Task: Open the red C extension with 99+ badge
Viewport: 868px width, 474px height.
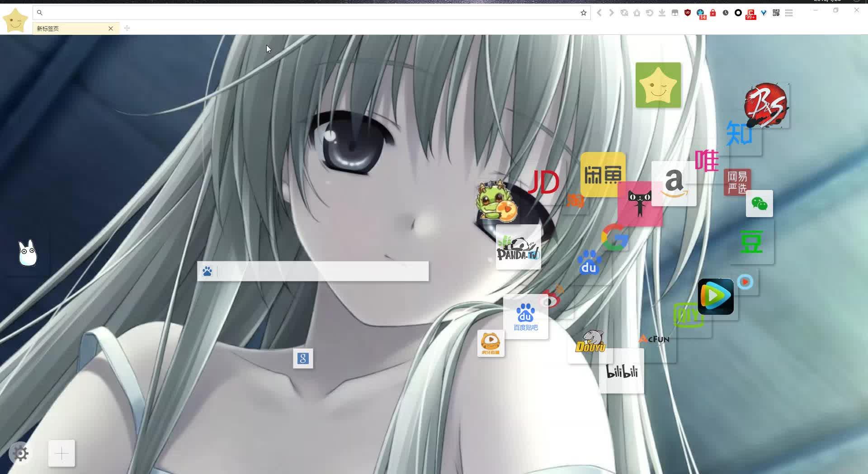Action: click(x=751, y=14)
